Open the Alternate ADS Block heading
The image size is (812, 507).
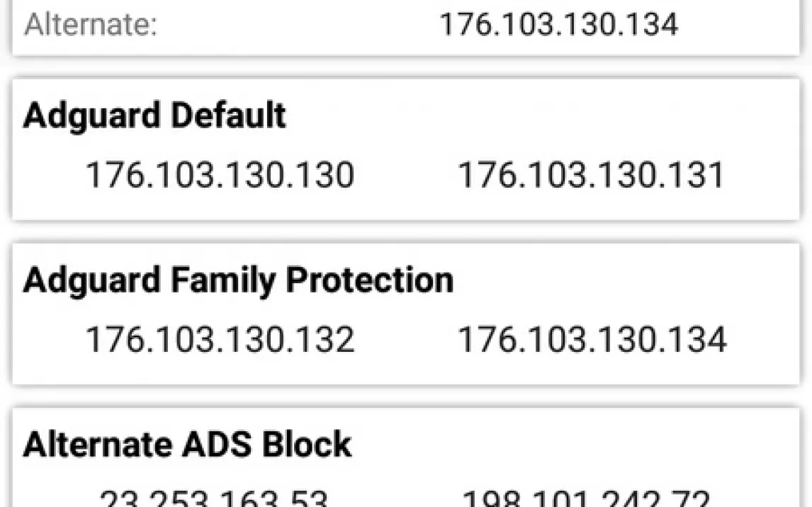pos(187,444)
